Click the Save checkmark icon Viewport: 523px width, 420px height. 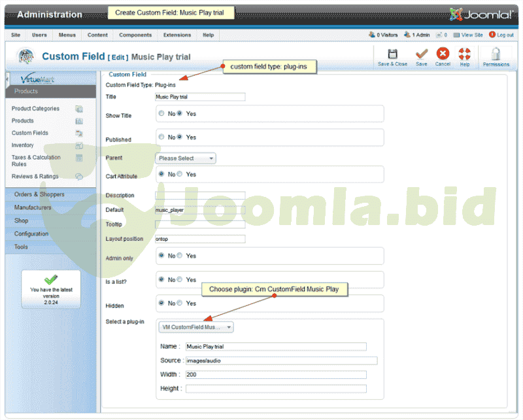click(422, 55)
